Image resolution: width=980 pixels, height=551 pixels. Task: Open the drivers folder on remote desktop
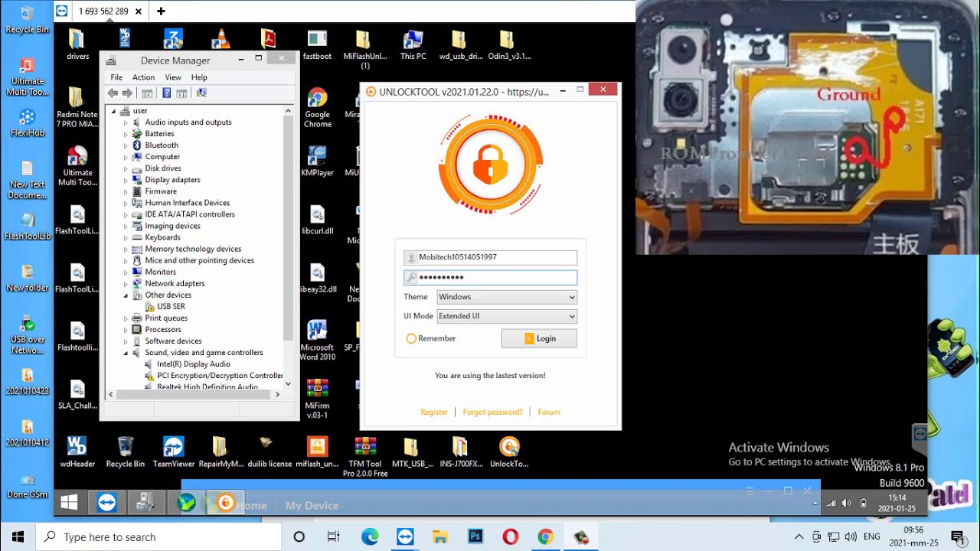77,44
